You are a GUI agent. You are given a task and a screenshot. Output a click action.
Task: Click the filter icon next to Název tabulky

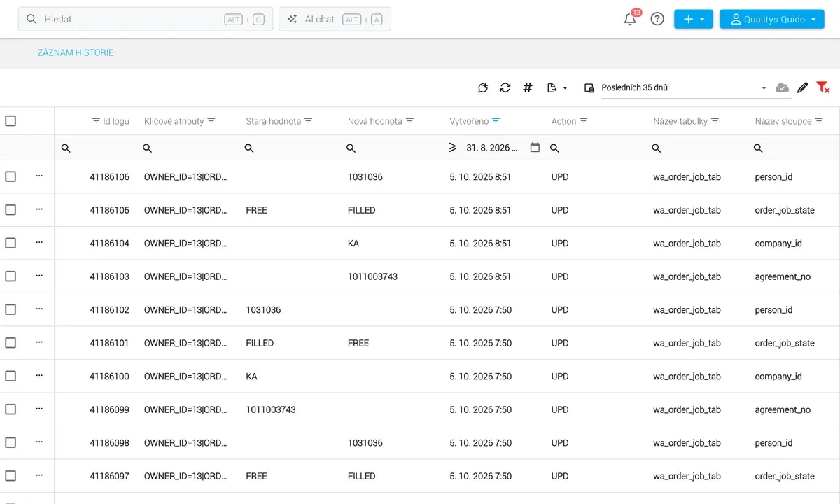click(x=715, y=121)
